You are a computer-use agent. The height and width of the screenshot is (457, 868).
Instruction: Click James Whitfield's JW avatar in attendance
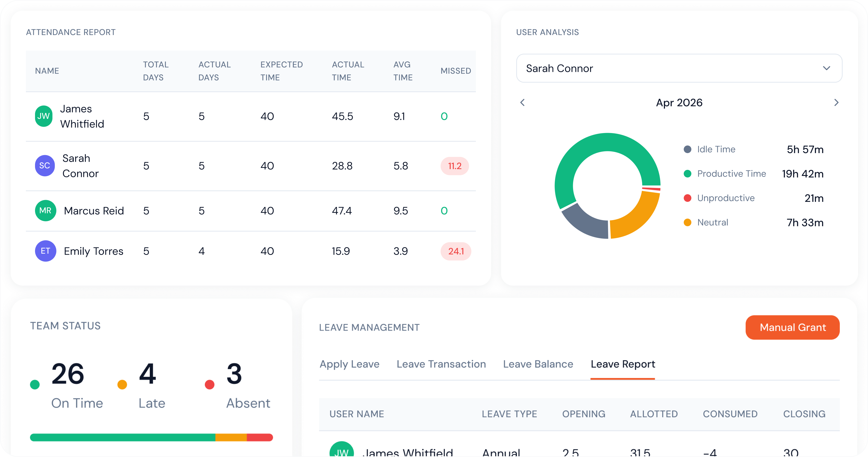pyautogui.click(x=44, y=116)
